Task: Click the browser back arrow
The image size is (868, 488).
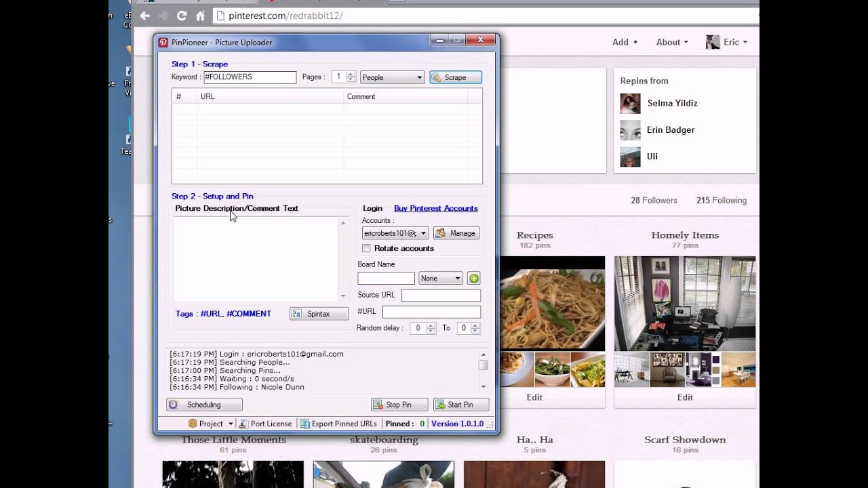Action: click(x=145, y=15)
